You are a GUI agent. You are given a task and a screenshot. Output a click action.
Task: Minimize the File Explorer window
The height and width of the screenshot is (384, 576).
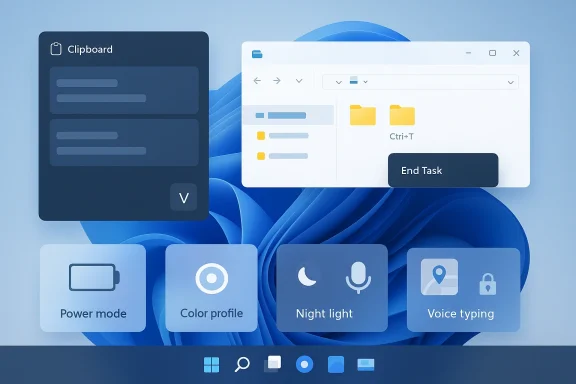coord(468,53)
